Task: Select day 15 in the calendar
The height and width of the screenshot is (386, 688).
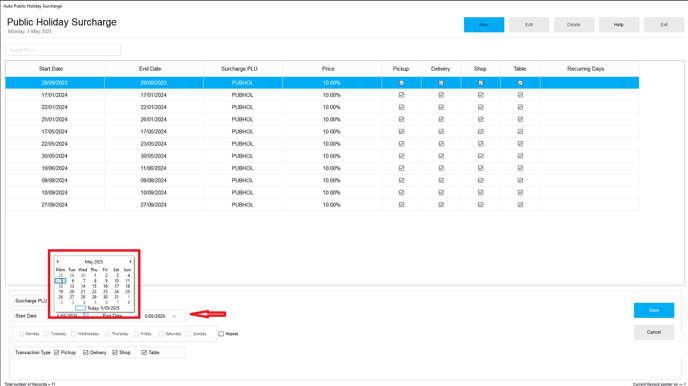Action: click(x=94, y=286)
